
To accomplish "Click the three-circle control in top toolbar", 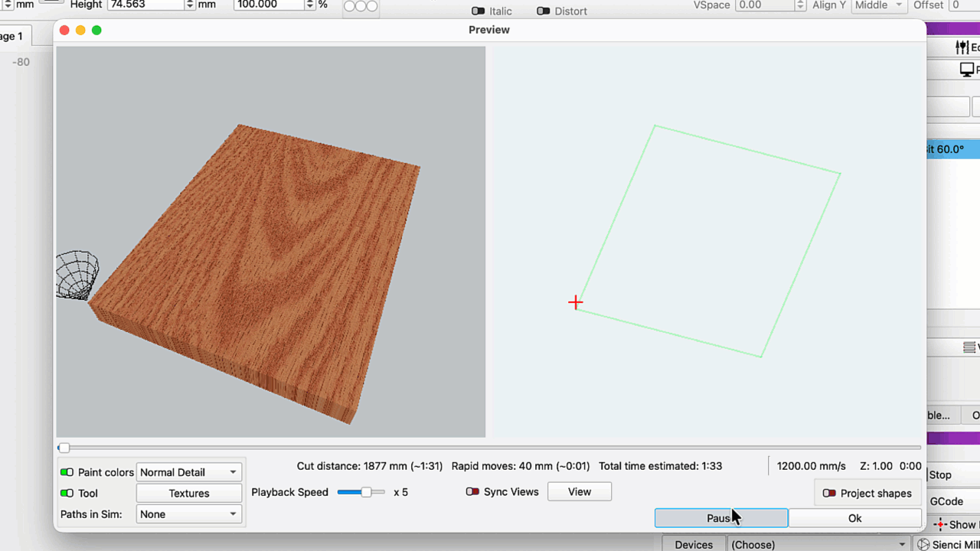I will coord(361,6).
